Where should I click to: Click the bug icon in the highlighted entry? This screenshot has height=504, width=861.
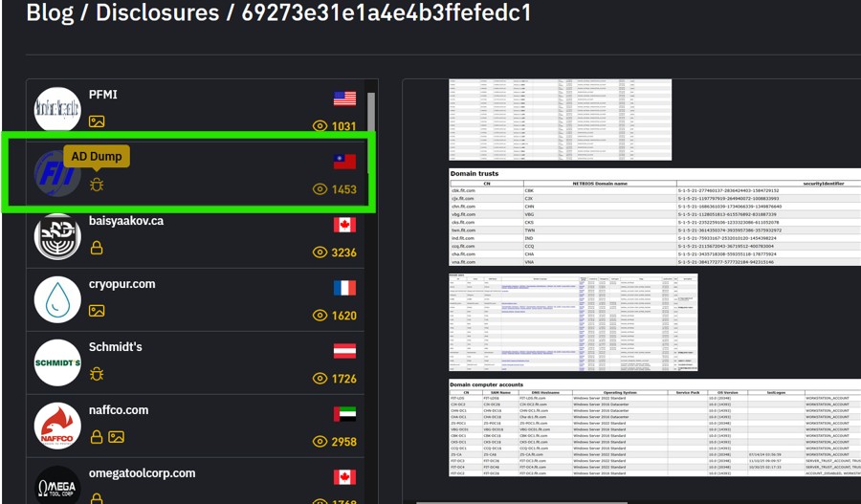pos(97,185)
